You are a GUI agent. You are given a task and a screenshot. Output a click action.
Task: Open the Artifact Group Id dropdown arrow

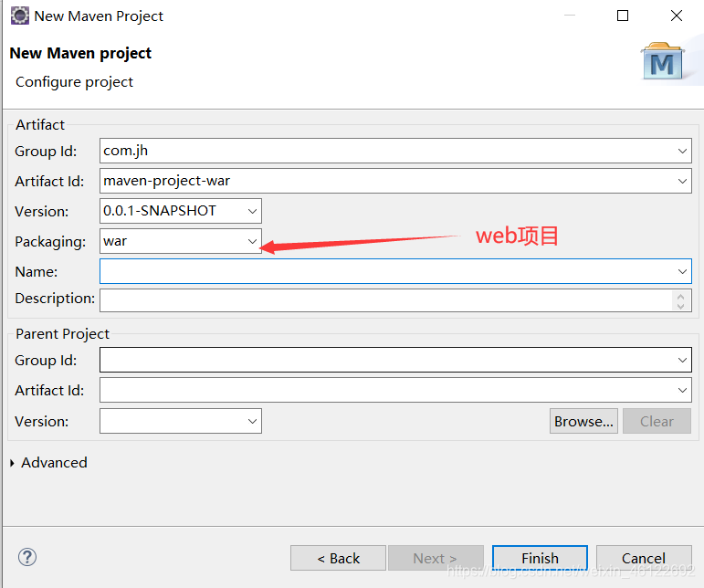coord(682,151)
